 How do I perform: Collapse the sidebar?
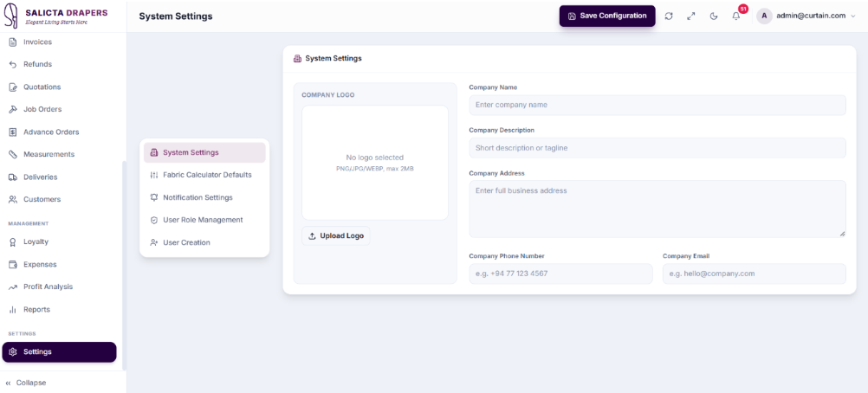26,383
